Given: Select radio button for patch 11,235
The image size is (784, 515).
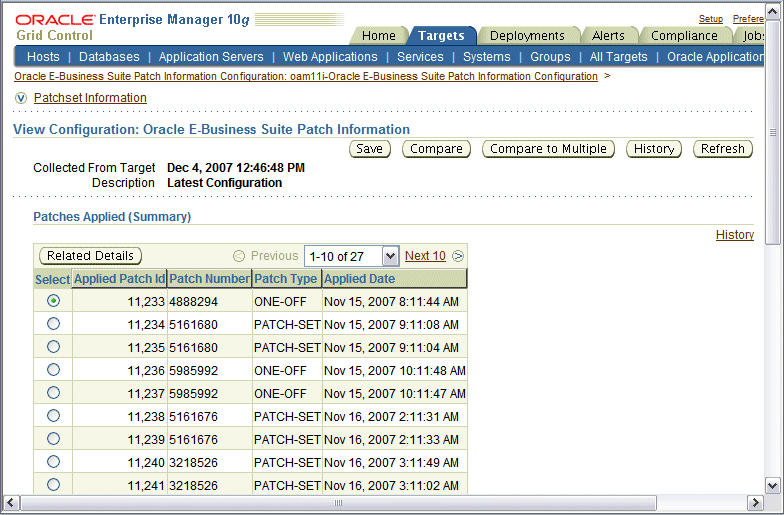Looking at the screenshot, I should tap(53, 346).
